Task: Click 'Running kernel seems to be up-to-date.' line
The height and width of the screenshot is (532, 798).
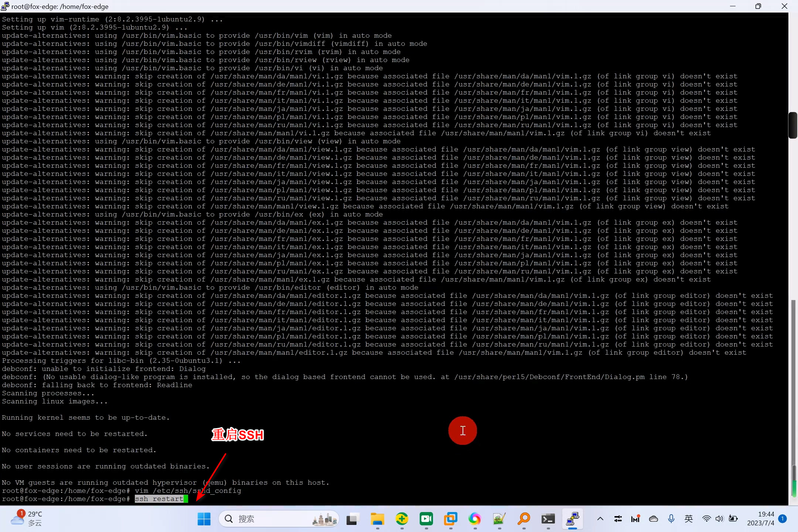Action: [x=86, y=417]
